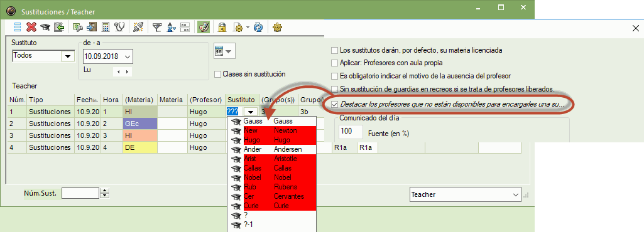Open the yellow gear settings icon
The width and height of the screenshot is (644, 232).
pyautogui.click(x=277, y=27)
